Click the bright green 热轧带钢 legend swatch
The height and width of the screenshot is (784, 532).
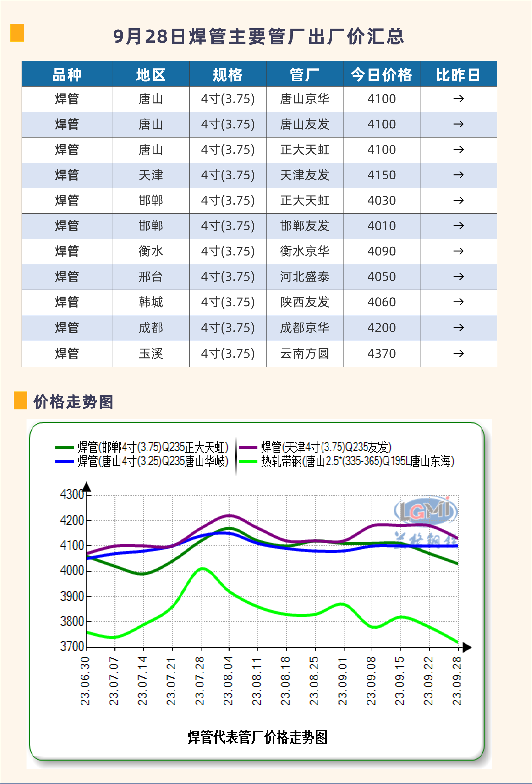(x=248, y=461)
